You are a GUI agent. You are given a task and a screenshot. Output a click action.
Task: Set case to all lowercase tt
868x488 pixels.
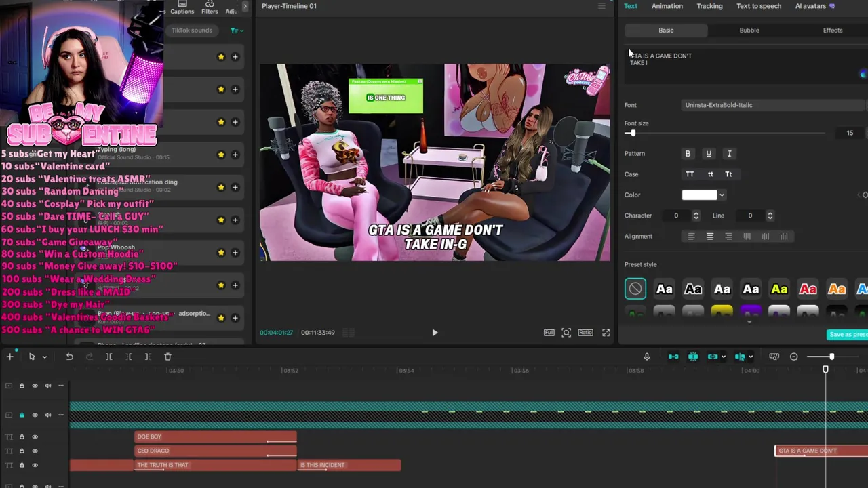tap(710, 174)
